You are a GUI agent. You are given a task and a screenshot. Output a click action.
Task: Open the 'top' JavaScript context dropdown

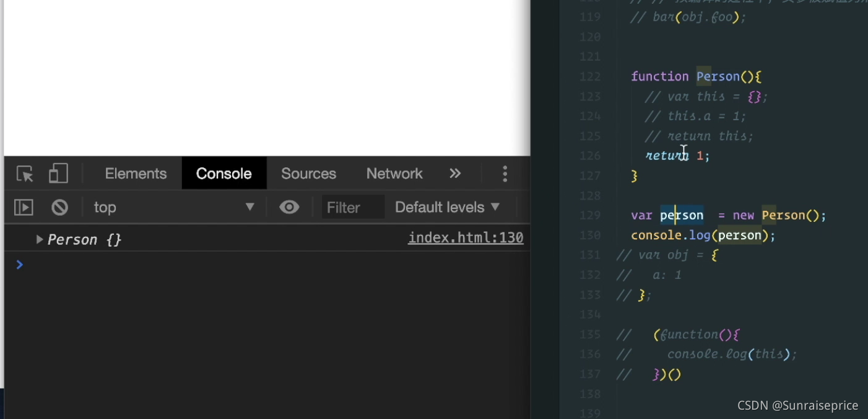click(x=174, y=207)
